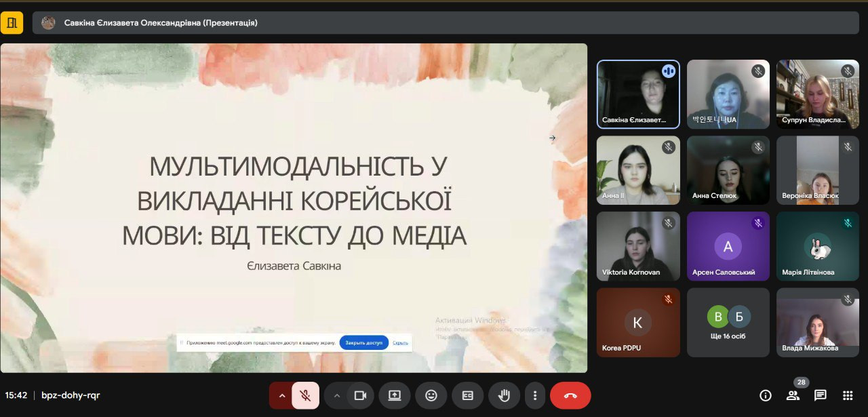Select the Viktoria Kornovan participant tile

point(638,246)
